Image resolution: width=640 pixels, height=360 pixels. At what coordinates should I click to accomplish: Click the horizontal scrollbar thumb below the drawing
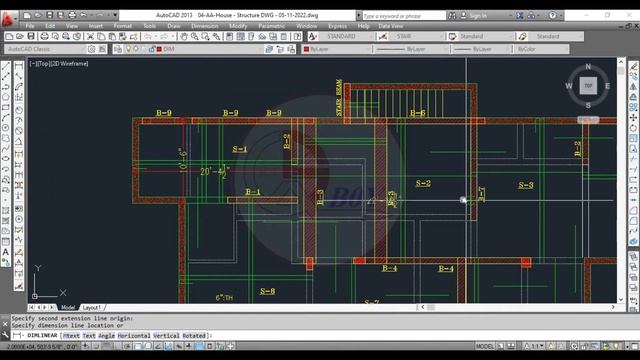click(x=431, y=307)
